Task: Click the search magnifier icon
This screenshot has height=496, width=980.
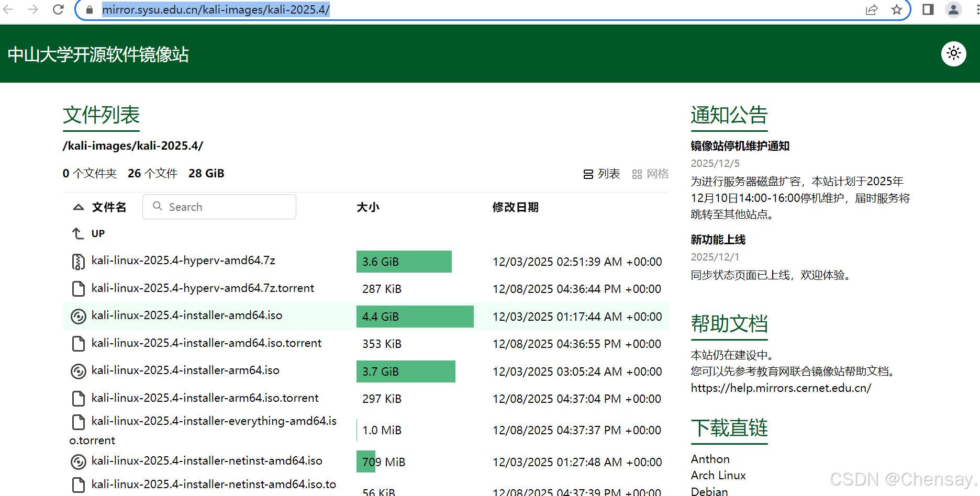Action: (158, 207)
